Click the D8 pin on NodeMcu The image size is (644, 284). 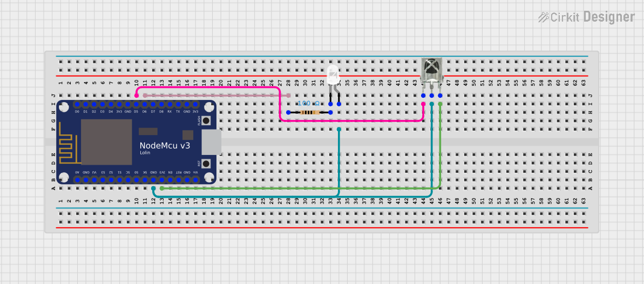pos(161,104)
